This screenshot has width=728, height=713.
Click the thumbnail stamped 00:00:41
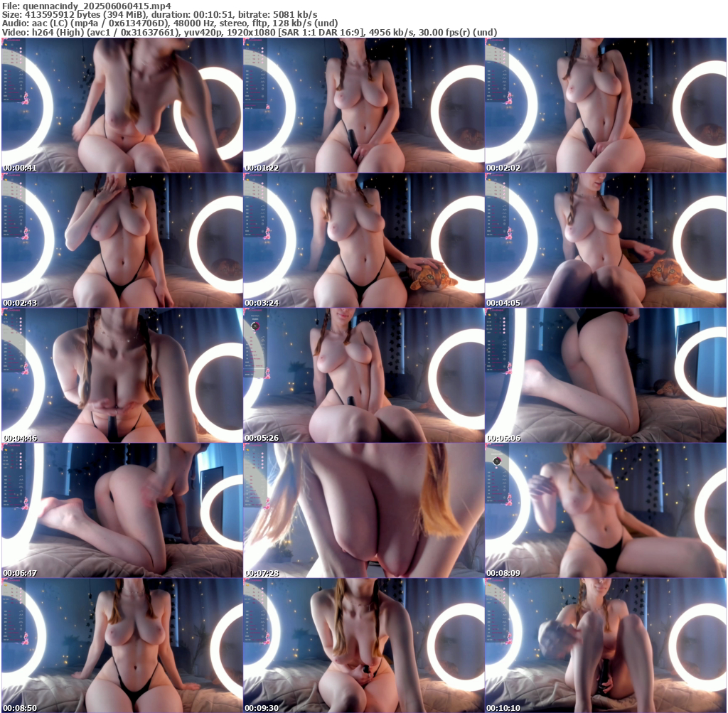[x=122, y=105]
